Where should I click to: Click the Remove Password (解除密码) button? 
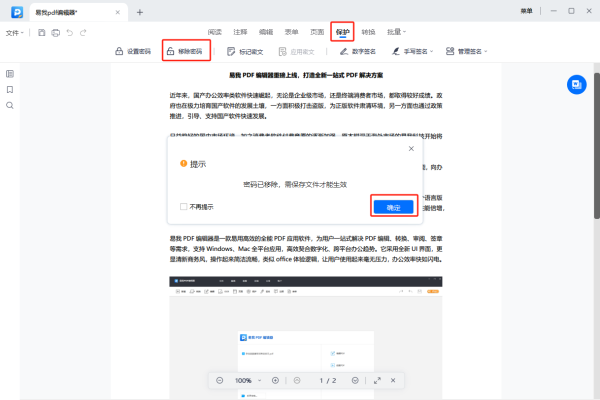click(x=186, y=51)
